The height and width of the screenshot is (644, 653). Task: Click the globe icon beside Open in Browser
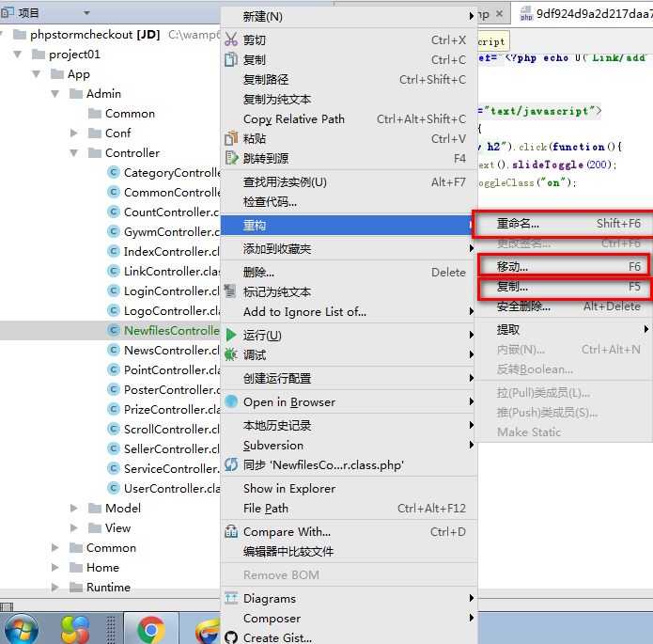tap(231, 401)
